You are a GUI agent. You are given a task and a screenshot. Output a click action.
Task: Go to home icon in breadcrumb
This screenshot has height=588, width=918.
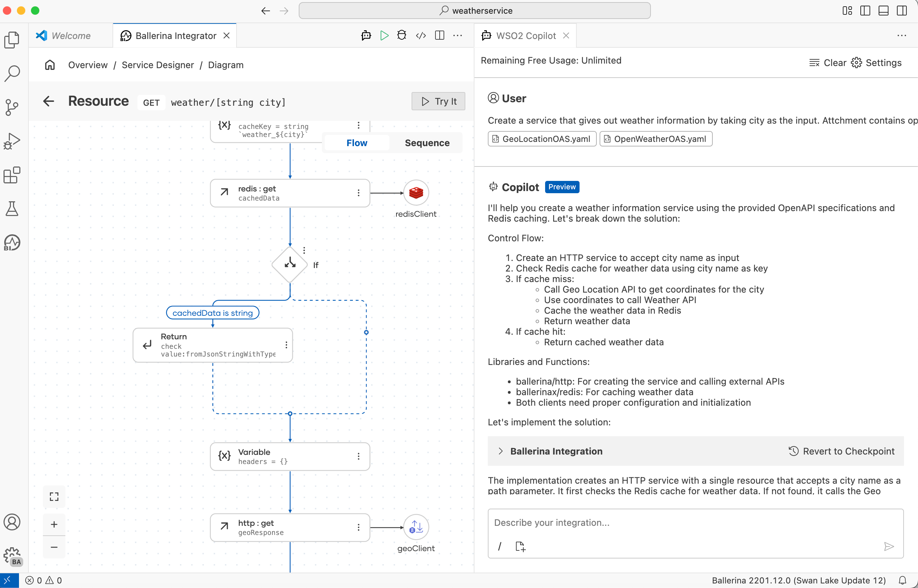50,65
